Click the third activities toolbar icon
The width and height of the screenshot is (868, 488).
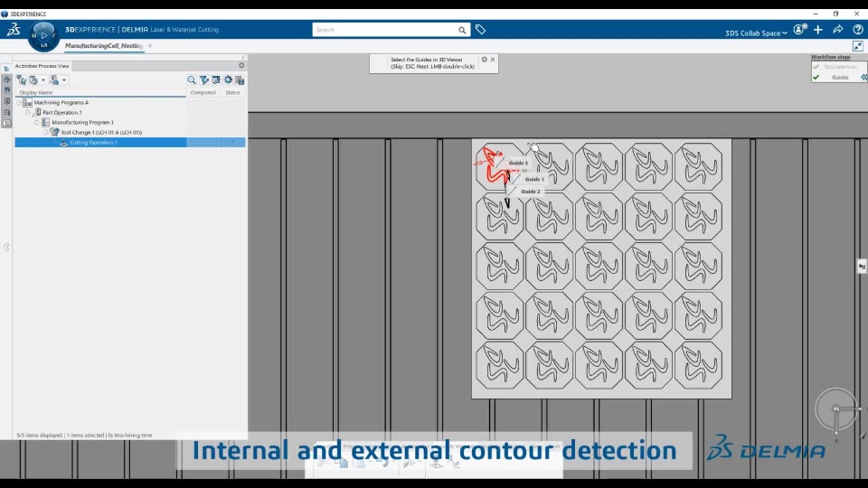[54, 80]
